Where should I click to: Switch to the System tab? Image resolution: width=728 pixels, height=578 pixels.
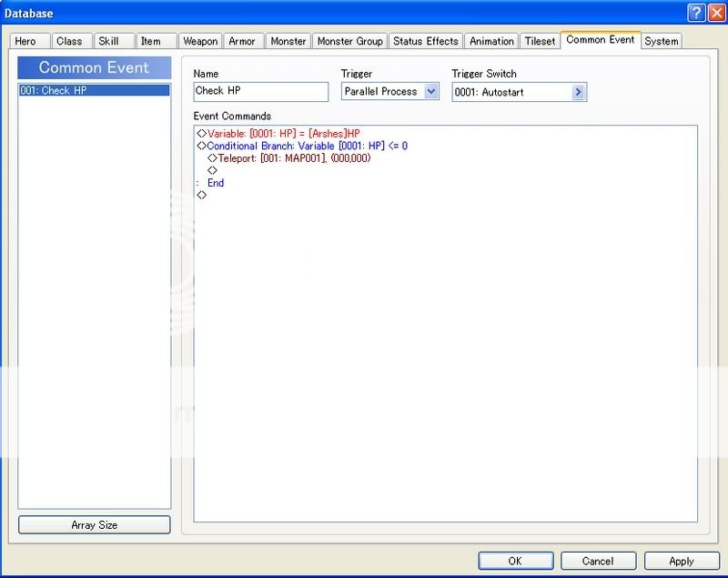pyautogui.click(x=661, y=42)
